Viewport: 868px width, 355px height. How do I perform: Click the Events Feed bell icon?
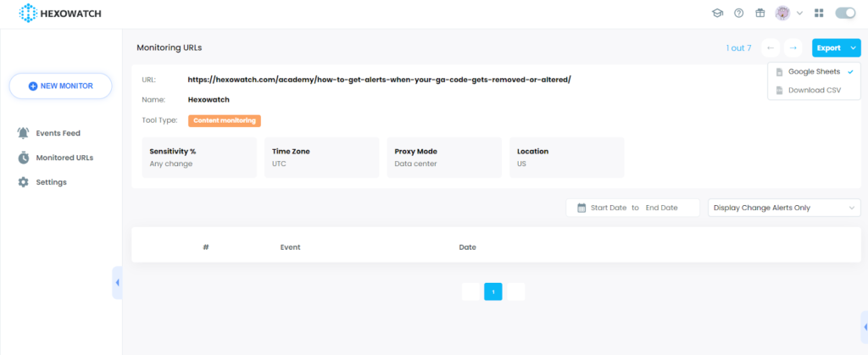(x=23, y=133)
